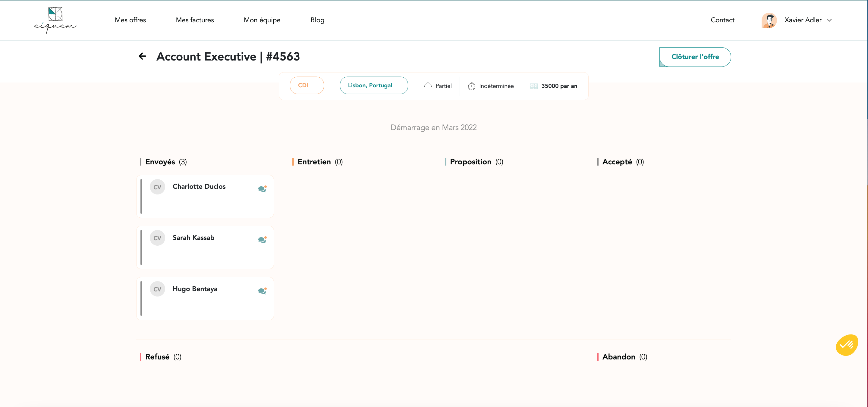868x407 pixels.
Task: Open Charlotte Duclos candidate name
Action: [x=199, y=187]
